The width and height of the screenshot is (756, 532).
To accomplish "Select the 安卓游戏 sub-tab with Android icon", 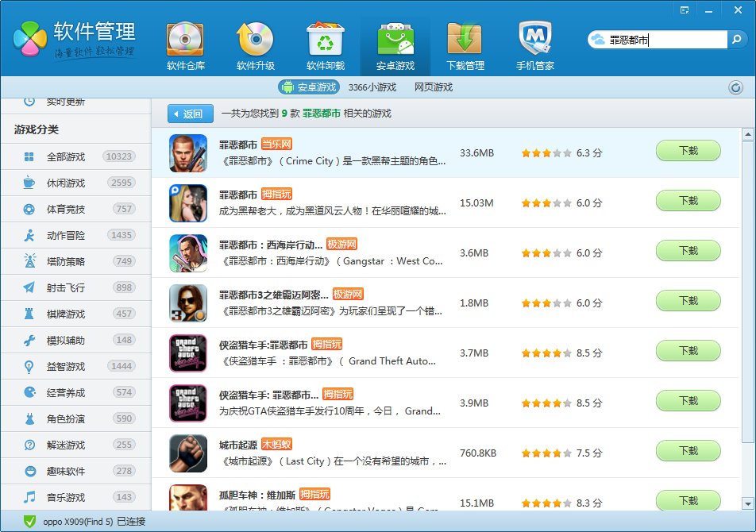I will (x=309, y=87).
